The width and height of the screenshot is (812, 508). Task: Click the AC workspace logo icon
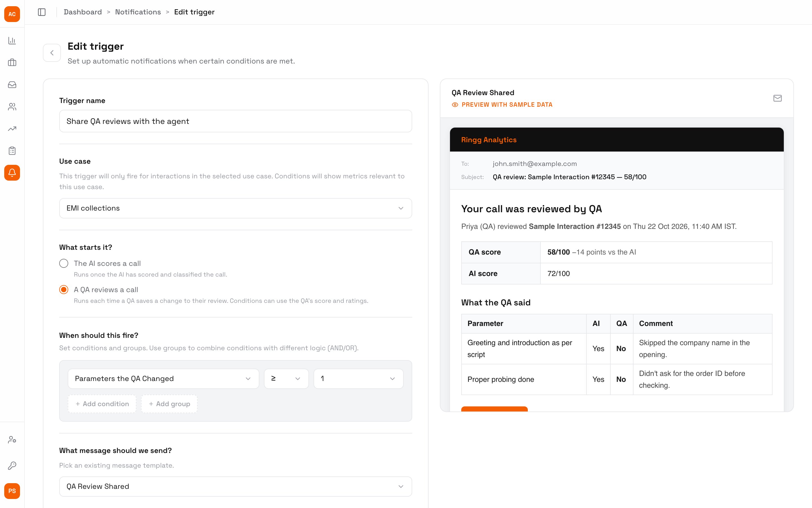pos(12,14)
